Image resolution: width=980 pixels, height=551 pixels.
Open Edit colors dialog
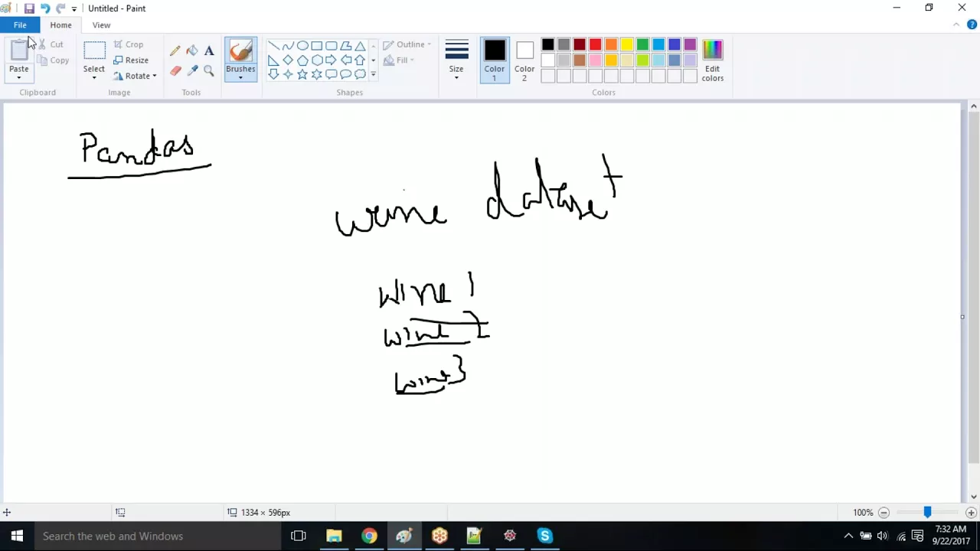coord(712,60)
